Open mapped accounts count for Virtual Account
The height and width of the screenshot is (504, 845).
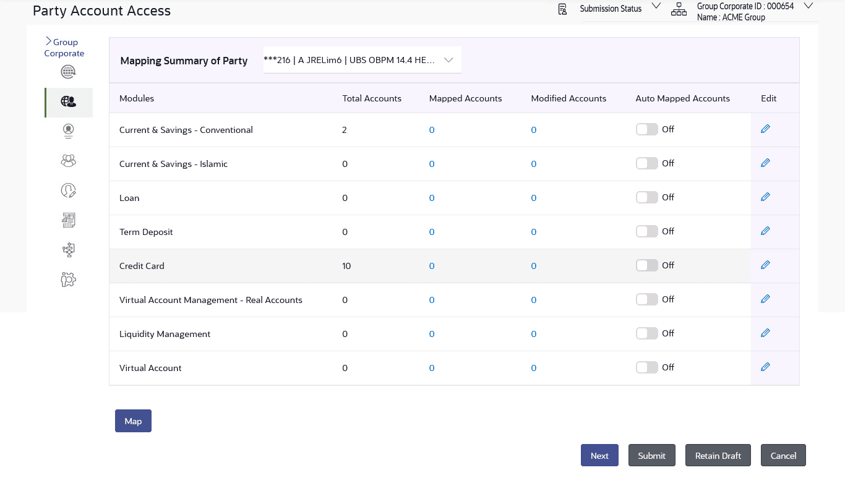[432, 368]
